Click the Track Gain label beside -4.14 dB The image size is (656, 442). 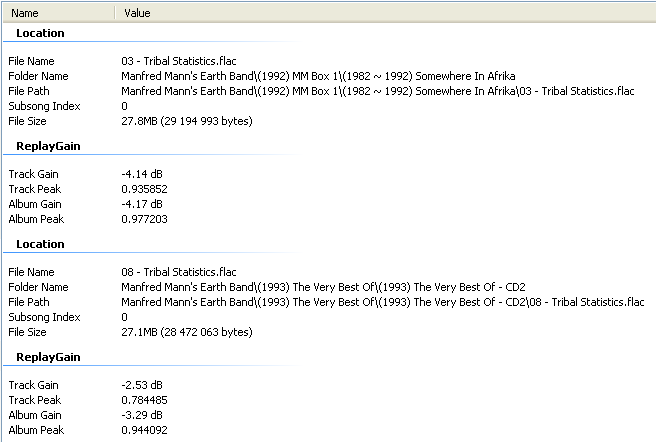33,174
